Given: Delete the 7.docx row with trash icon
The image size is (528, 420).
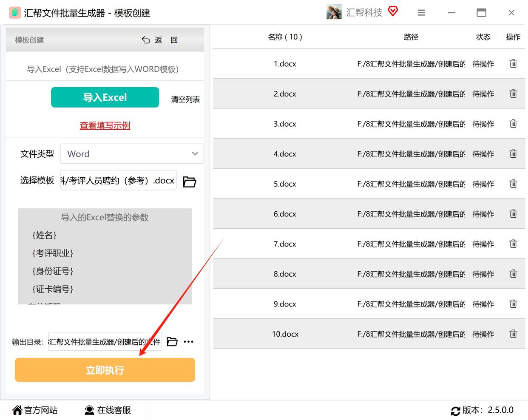Looking at the screenshot, I should pos(513,244).
